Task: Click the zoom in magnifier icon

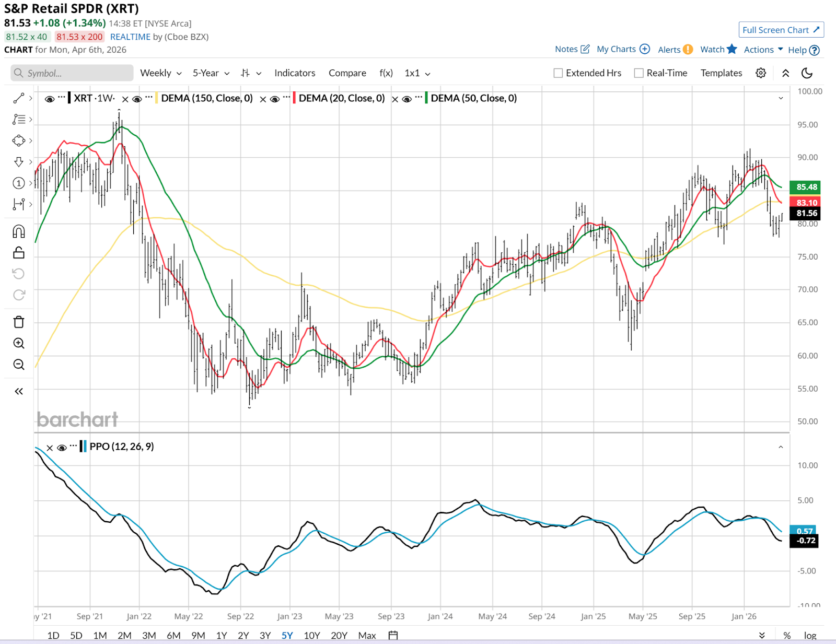Action: pyautogui.click(x=19, y=343)
